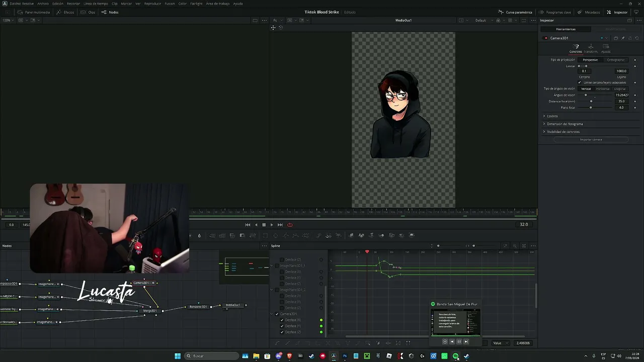Select the linear keyframe tool in spline toolbar
This screenshot has height=362, width=644.
287,343
